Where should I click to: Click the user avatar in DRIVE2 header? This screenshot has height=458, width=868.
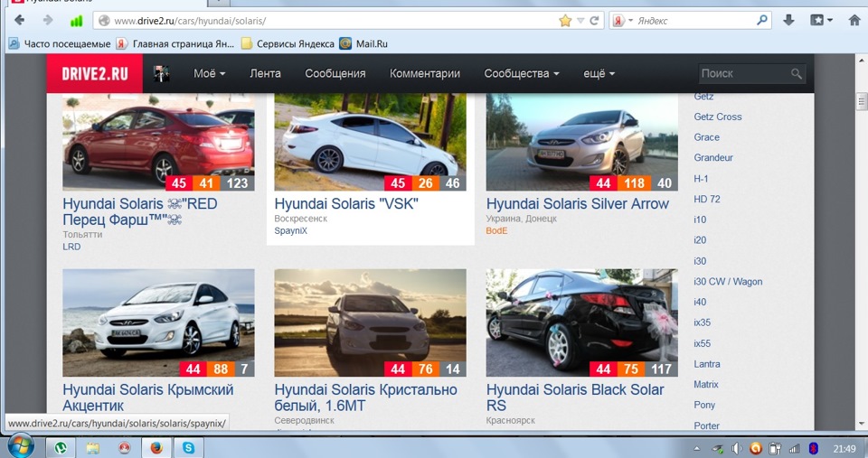[x=161, y=73]
